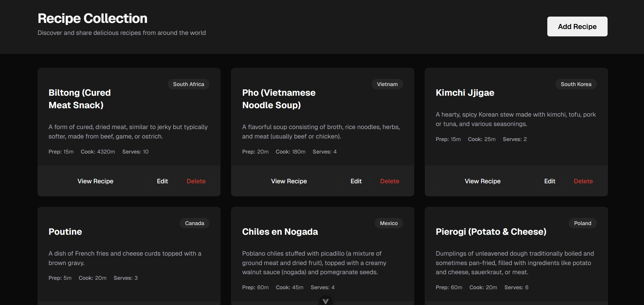This screenshot has width=644, height=305.
Task: Select the Mexico country tag
Action: 389,223
